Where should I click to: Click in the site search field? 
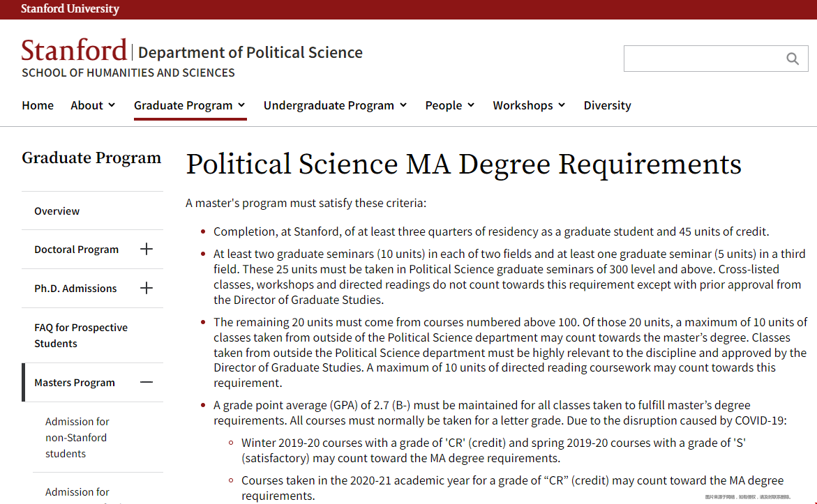coord(703,59)
